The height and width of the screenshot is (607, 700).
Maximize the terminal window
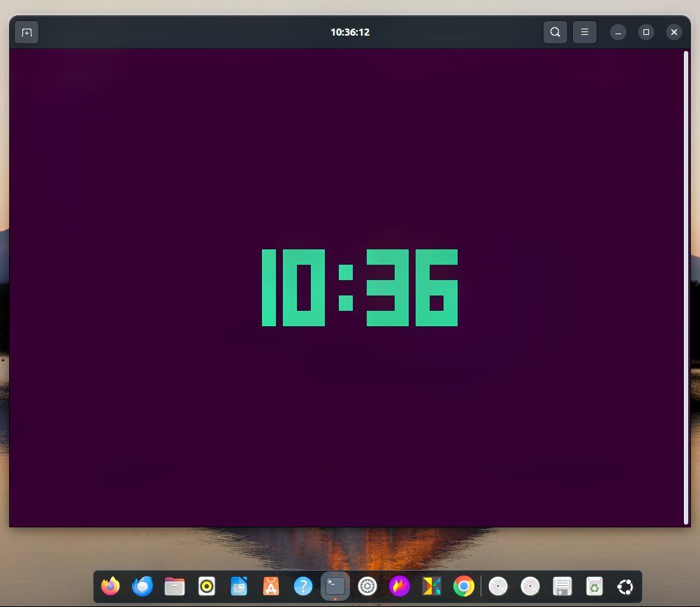tap(646, 32)
